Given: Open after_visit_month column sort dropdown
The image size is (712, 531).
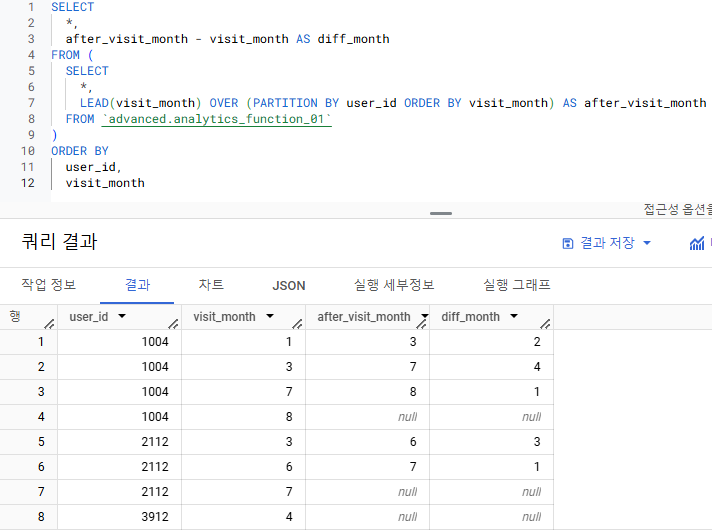Looking at the screenshot, I should tap(425, 316).
